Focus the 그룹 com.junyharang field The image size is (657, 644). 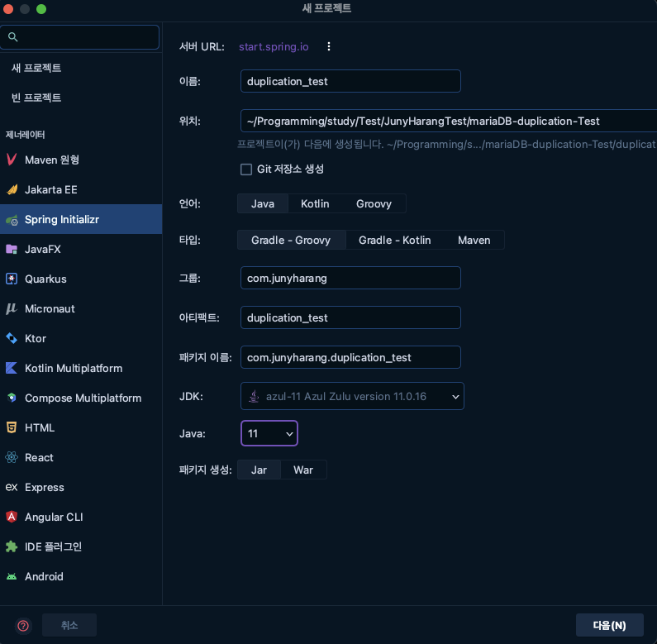350,278
